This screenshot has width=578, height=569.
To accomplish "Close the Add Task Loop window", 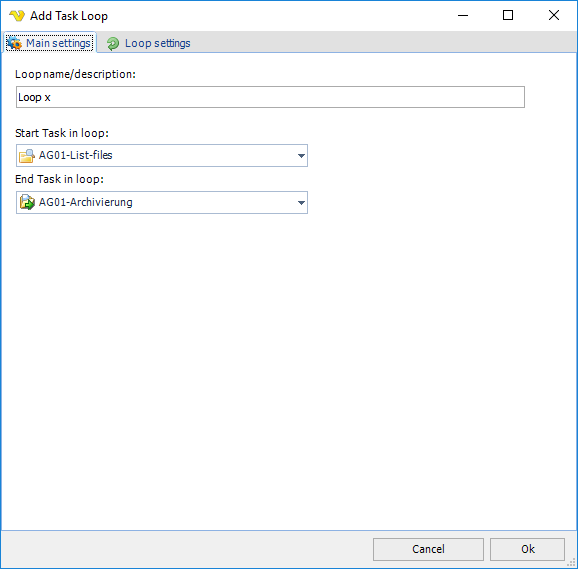I will click(x=554, y=15).
